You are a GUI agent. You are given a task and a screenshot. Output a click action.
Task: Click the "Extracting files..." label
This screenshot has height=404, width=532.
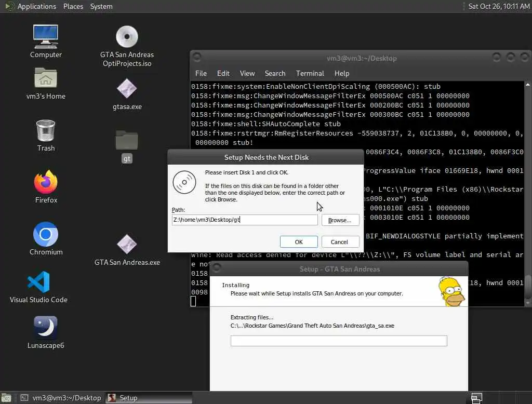252,317
